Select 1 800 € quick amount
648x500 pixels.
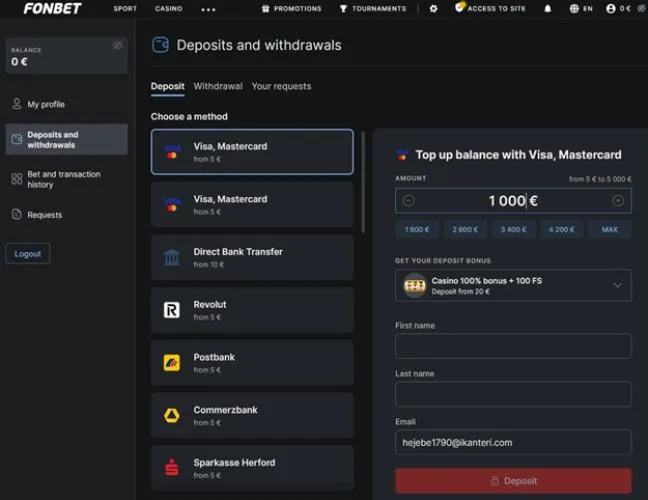[x=417, y=229]
